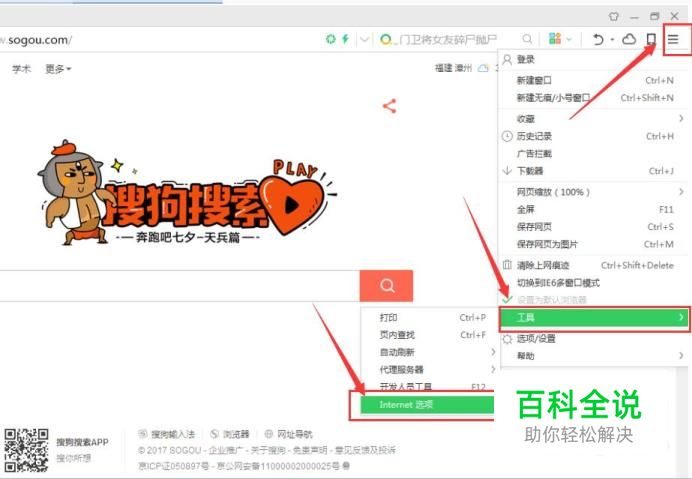
Task: Click the skin (shirt) icon in the title bar
Action: (613, 17)
